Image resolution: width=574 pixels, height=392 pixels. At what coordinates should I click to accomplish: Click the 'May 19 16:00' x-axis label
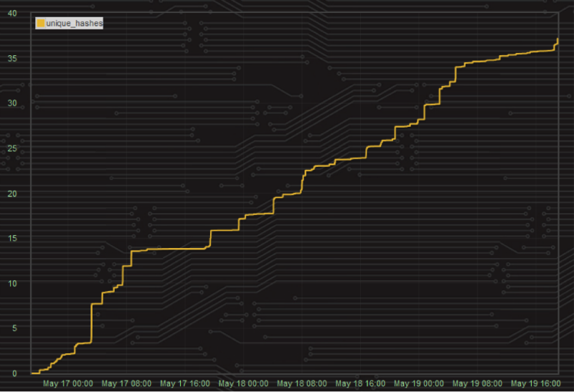(x=536, y=383)
